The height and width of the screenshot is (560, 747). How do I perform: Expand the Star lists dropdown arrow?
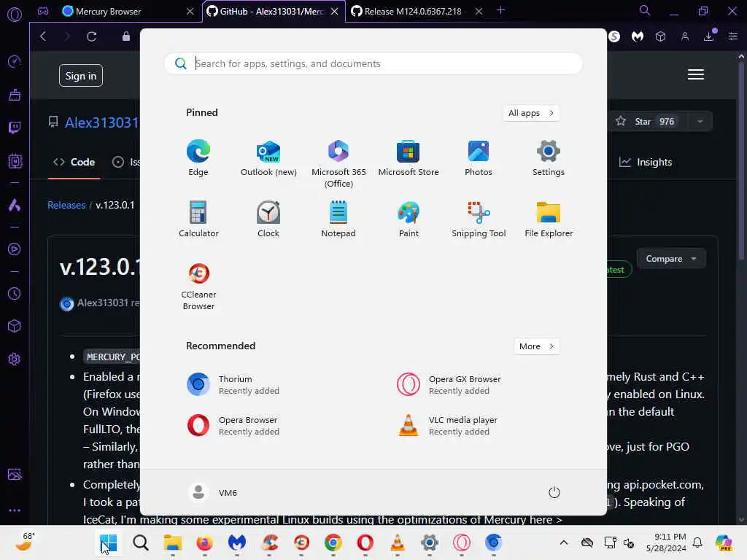click(700, 122)
